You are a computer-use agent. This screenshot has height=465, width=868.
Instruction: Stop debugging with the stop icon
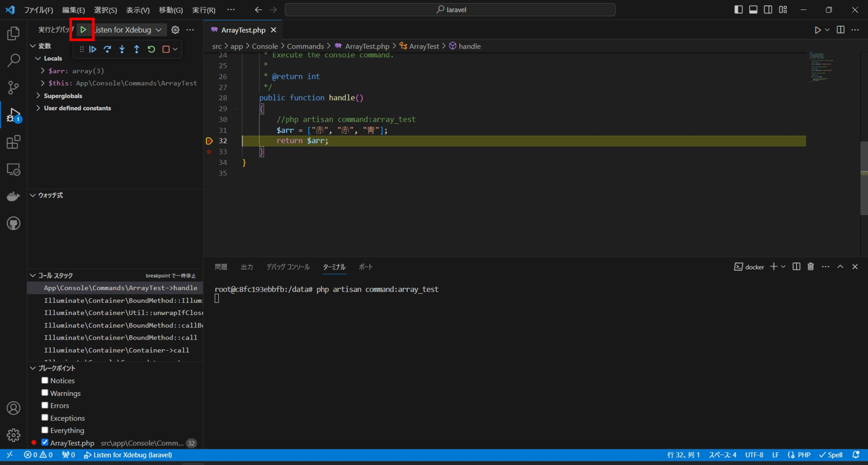(166, 49)
